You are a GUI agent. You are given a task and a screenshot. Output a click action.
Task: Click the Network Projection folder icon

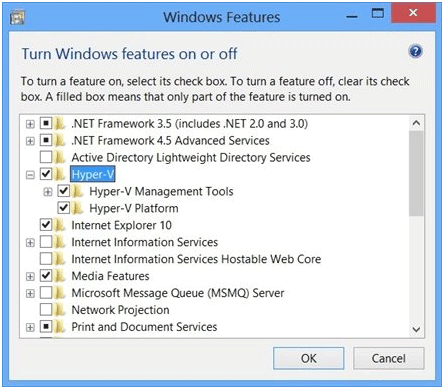coord(60,310)
